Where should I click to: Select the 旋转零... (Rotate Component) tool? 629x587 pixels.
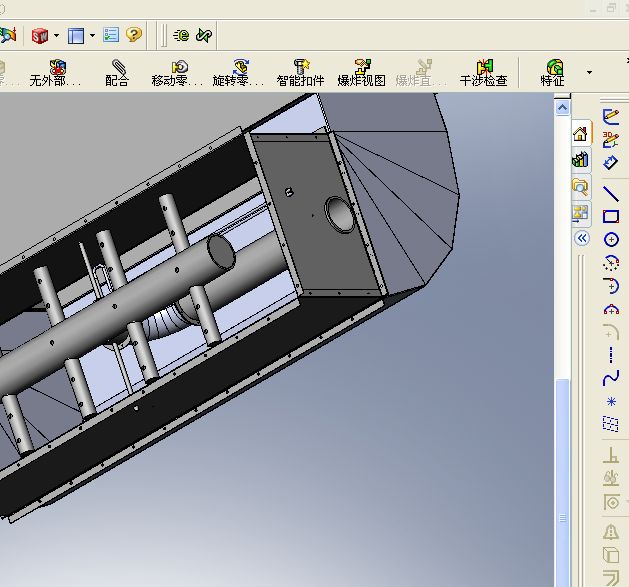(x=238, y=73)
